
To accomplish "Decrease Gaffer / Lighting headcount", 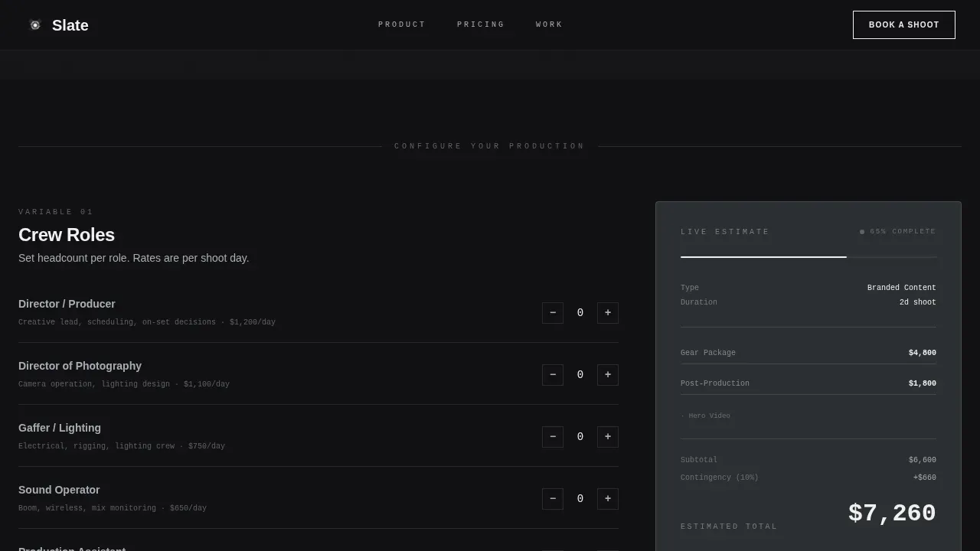I will [553, 437].
